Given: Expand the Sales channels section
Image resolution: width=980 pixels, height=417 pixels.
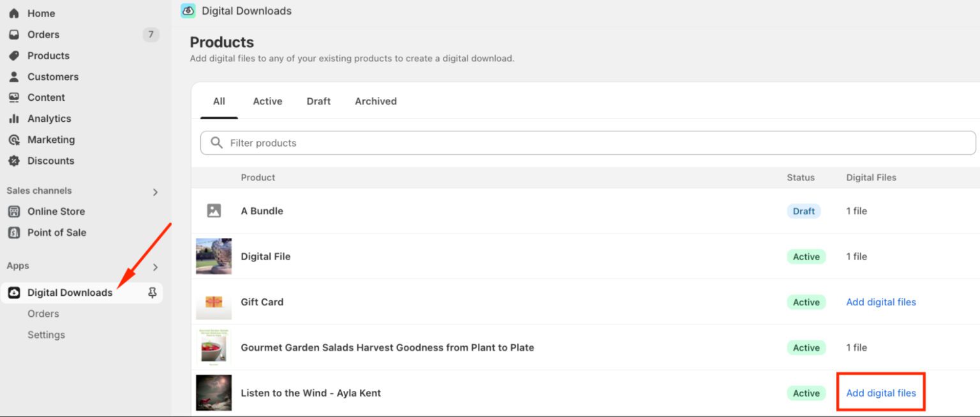Looking at the screenshot, I should click(155, 191).
